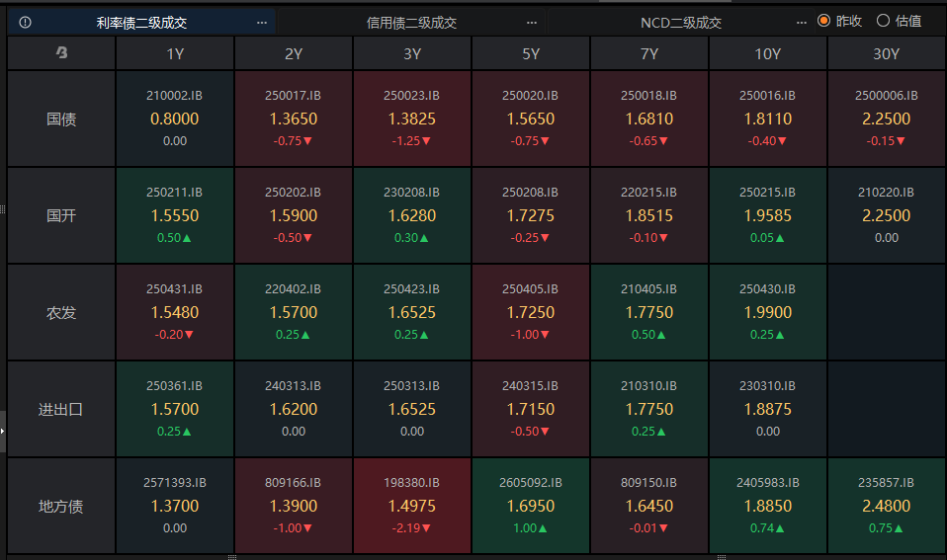Image resolution: width=947 pixels, height=560 pixels.
Task: Click the 10Y column header
Action: click(768, 54)
